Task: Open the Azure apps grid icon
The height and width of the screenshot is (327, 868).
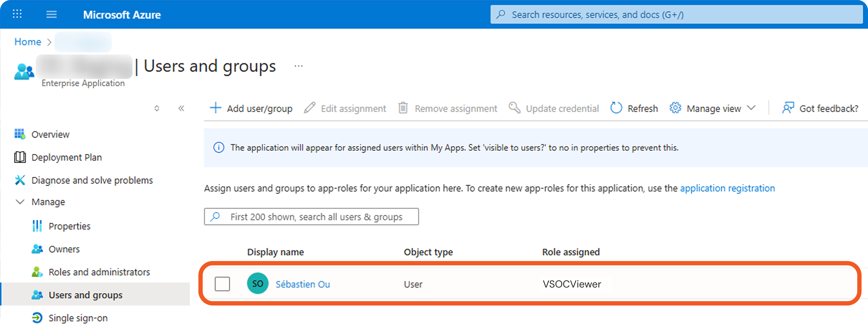Action: point(17,14)
